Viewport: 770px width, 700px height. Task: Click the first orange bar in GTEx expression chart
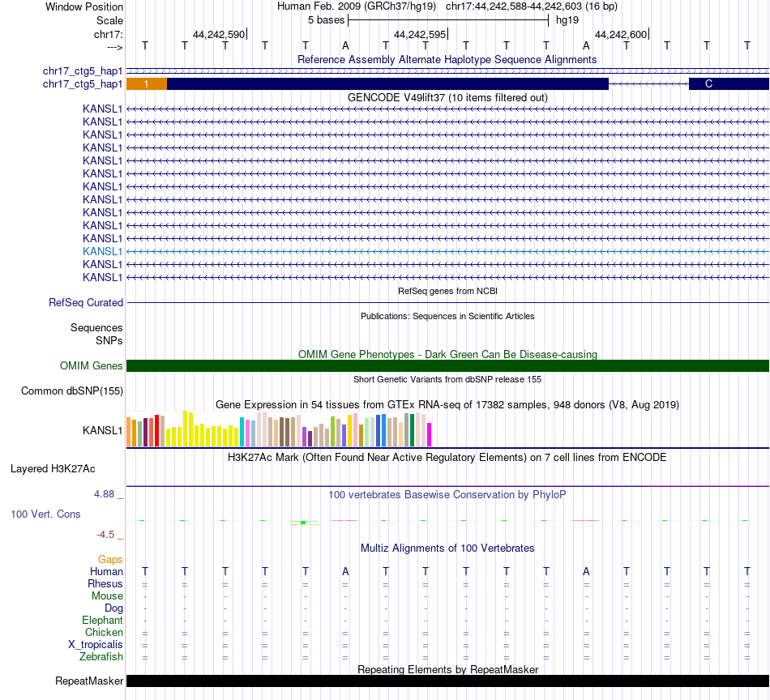[x=129, y=432]
